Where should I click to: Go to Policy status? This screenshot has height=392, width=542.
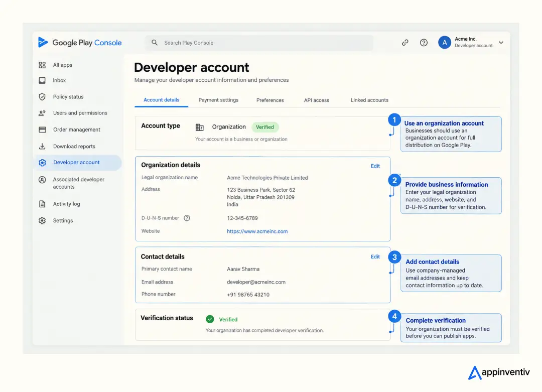tap(68, 97)
